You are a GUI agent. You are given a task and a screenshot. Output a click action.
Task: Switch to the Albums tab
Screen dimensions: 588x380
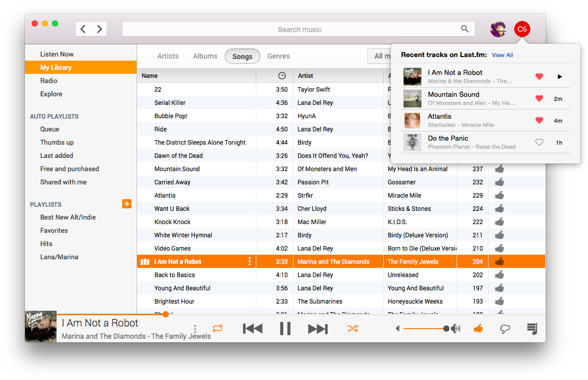click(205, 56)
